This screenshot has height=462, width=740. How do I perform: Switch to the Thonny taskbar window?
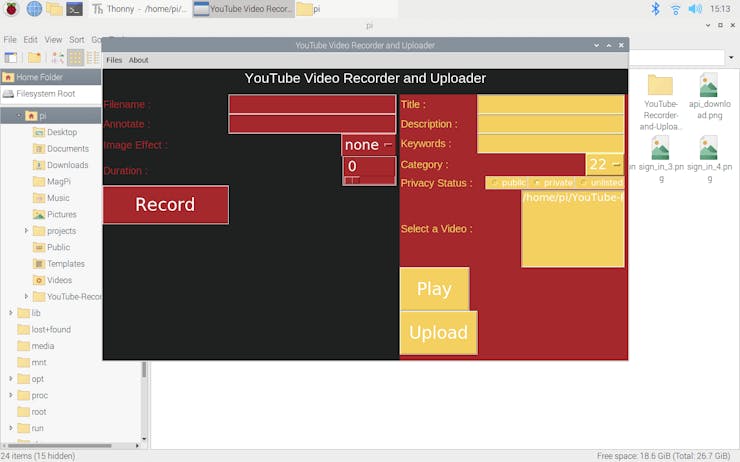[140, 8]
